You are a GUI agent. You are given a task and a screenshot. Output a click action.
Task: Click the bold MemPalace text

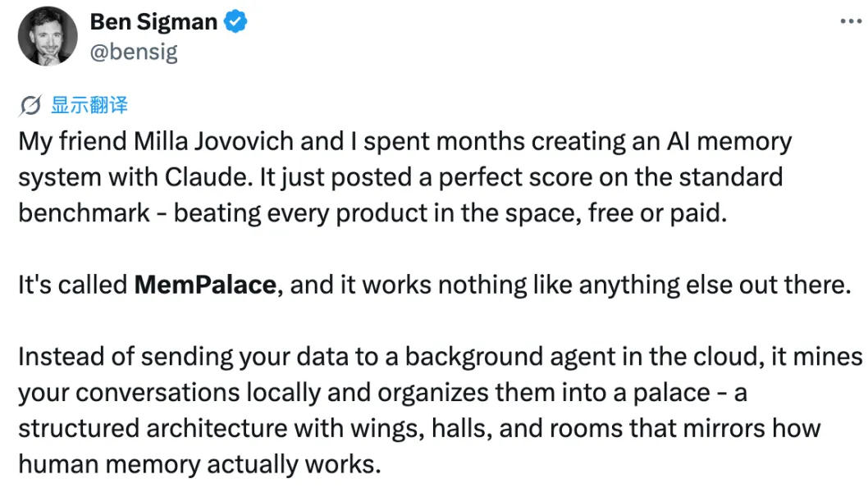205,285
